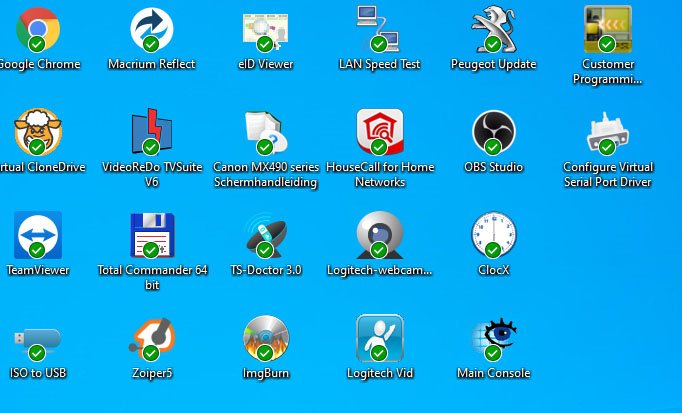The image size is (682, 413).
Task: Click the "TS-Doctor 3.0" label text
Action: [266, 270]
